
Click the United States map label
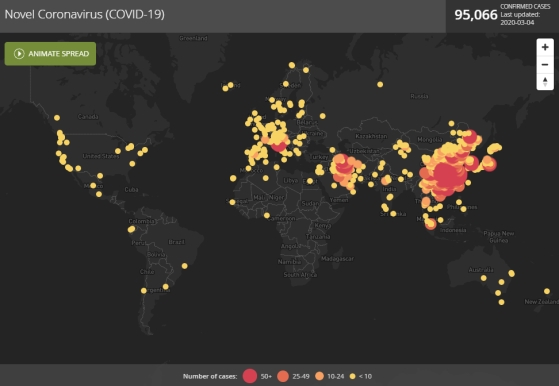[101, 156]
